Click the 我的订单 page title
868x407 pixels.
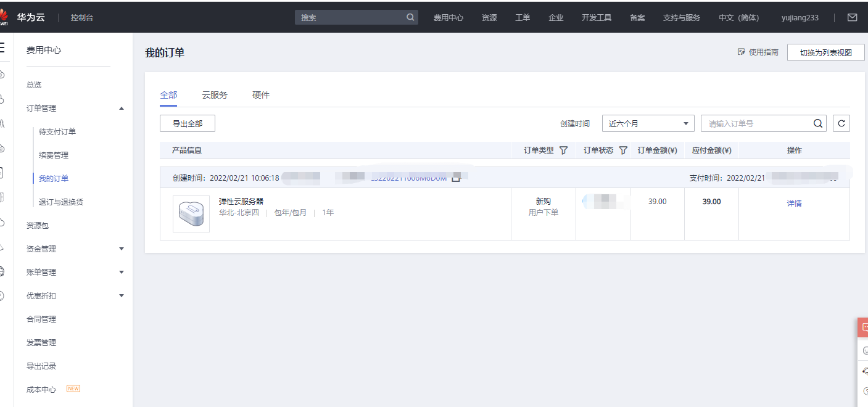click(x=165, y=53)
